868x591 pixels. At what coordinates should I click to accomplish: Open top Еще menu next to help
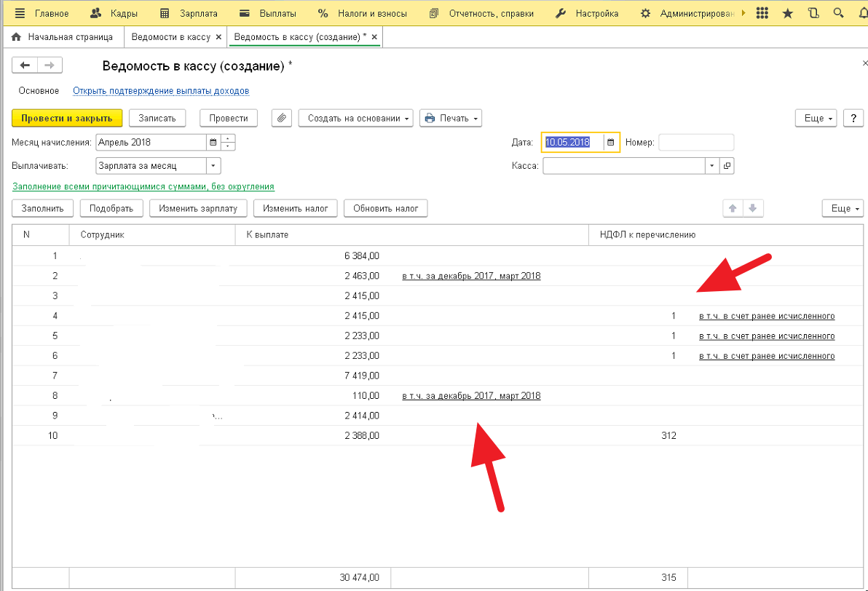(816, 118)
